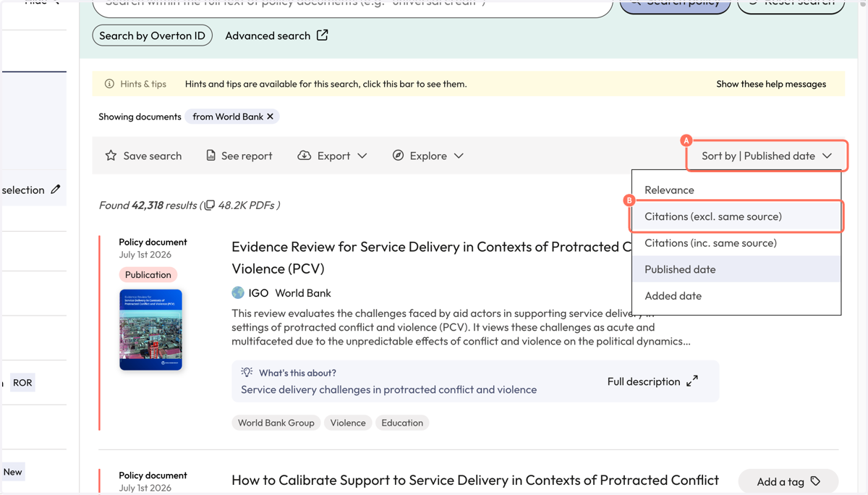The image size is (868, 495).
Task: Click Show these help messages
Action: coord(771,84)
